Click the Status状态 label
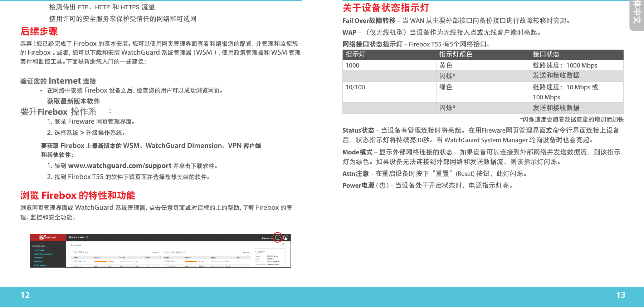This screenshot has width=644, height=307. point(358,130)
